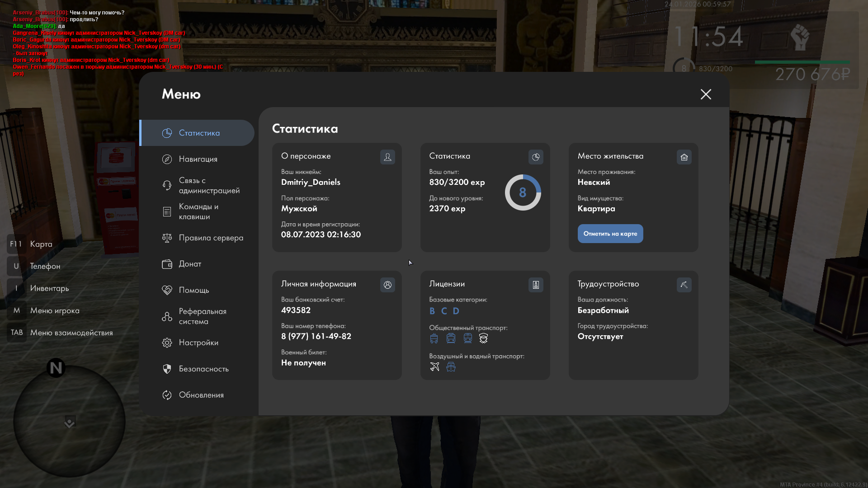This screenshot has width=868, height=488.
Task: Click the category B license letter
Action: pyautogui.click(x=432, y=311)
